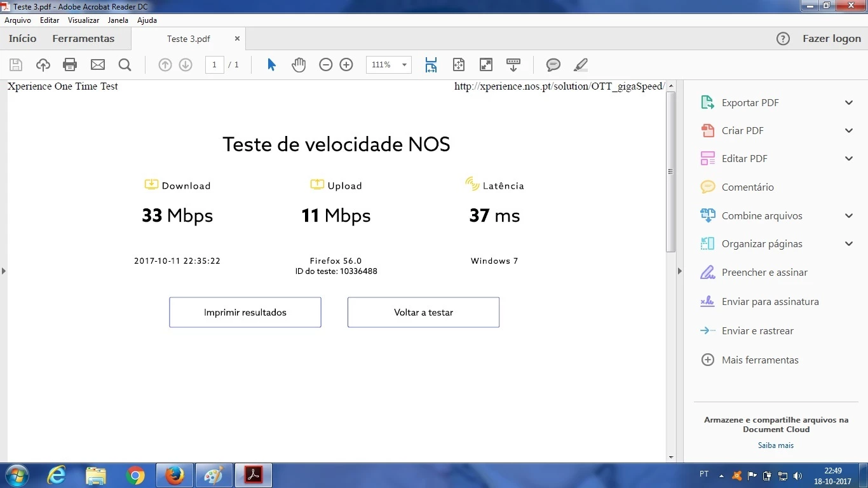Viewport: 868px width, 488px height.
Task: Print the document with the printer icon
Action: 70,65
